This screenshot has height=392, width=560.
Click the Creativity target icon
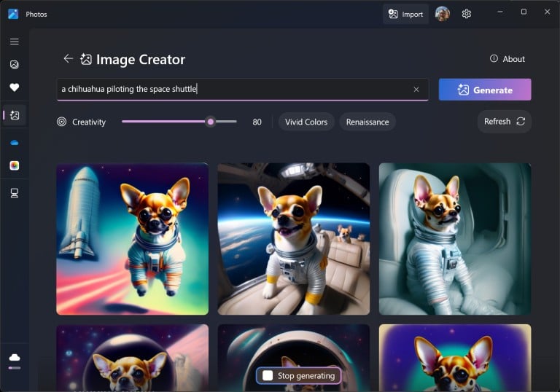pyautogui.click(x=61, y=122)
